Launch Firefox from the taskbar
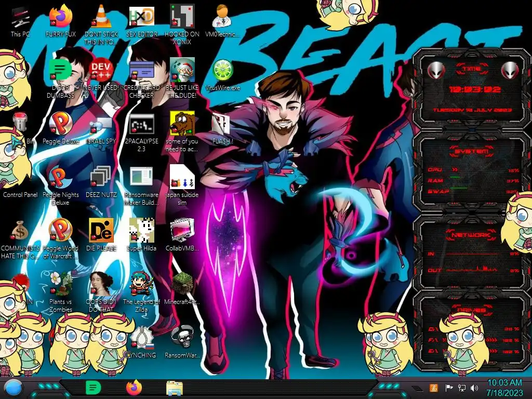Image resolution: width=532 pixels, height=399 pixels. [x=134, y=388]
